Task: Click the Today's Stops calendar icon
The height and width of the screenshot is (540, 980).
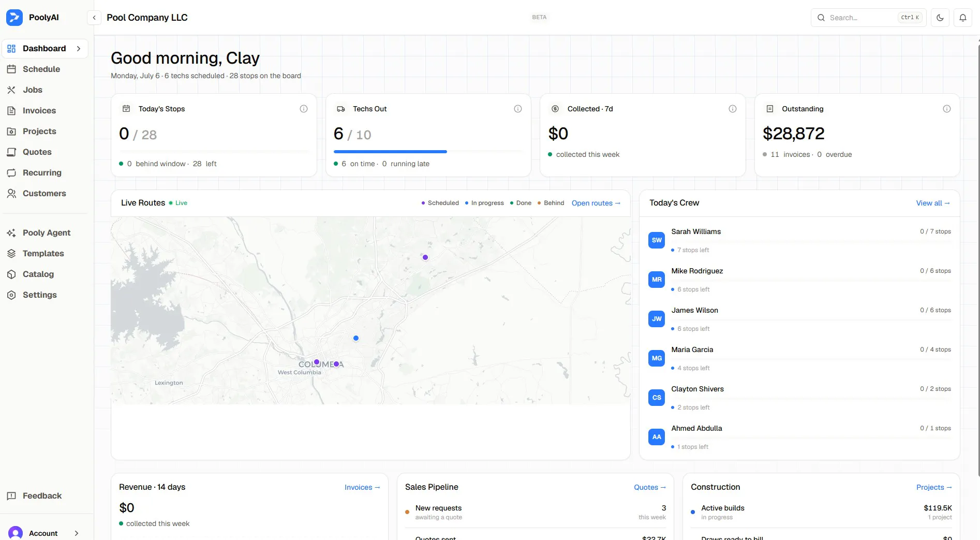Action: pos(126,109)
